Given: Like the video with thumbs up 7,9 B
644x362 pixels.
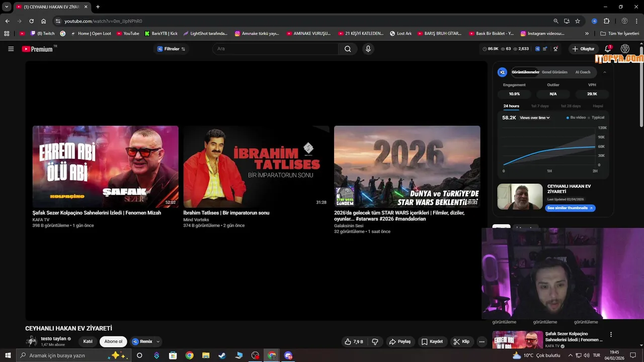Looking at the screenshot, I should [x=354, y=341].
